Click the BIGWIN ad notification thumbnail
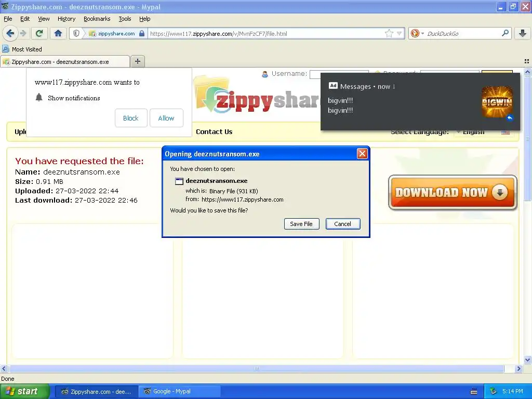 click(x=497, y=102)
